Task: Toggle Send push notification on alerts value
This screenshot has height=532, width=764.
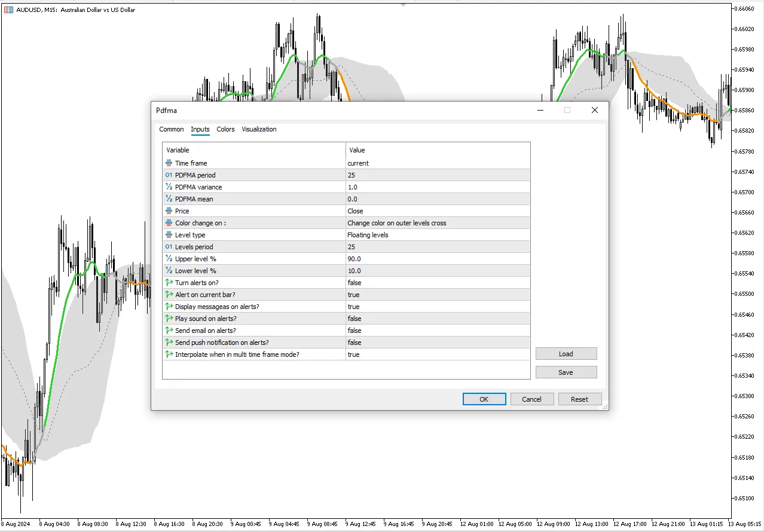Action: click(436, 343)
